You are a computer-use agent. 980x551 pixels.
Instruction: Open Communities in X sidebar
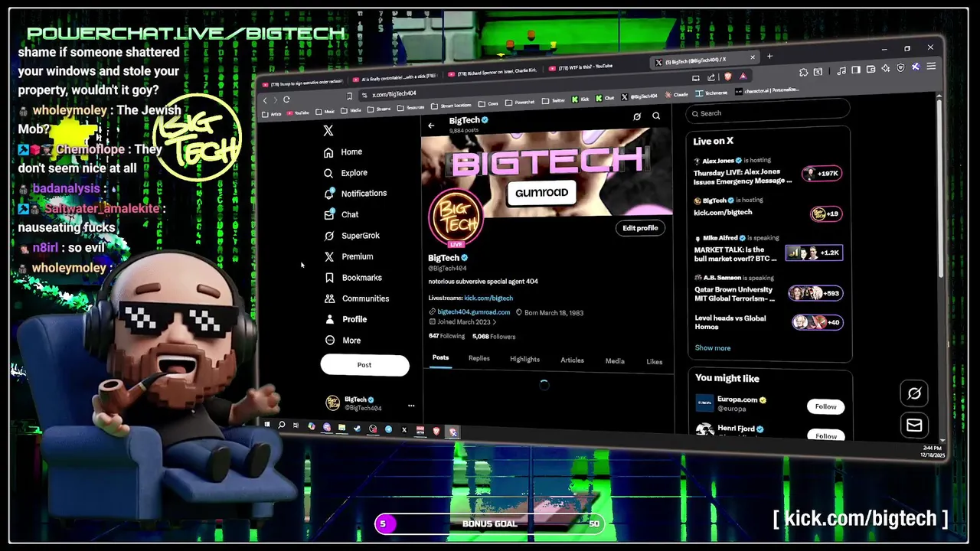point(356,298)
